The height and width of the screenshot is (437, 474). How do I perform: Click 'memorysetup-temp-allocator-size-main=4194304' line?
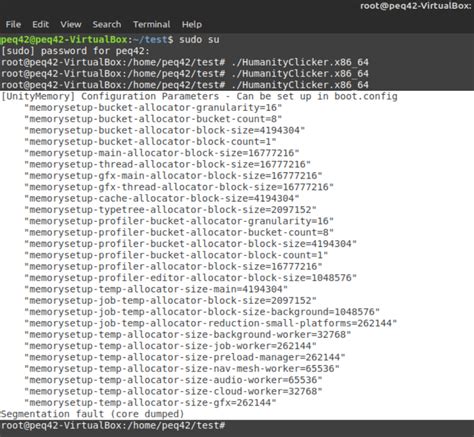(156, 289)
